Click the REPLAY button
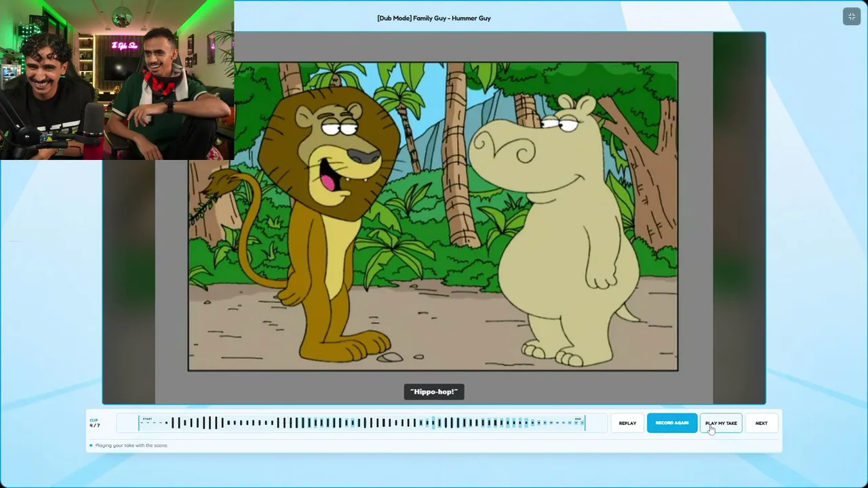 [x=627, y=423]
